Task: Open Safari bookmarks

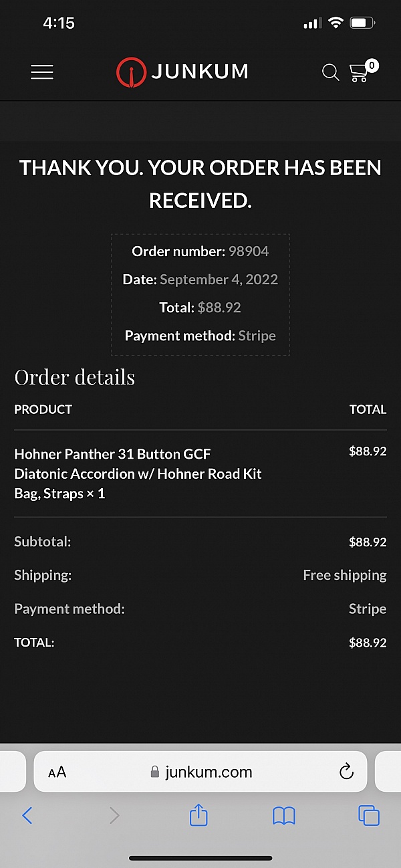Action: click(x=284, y=815)
